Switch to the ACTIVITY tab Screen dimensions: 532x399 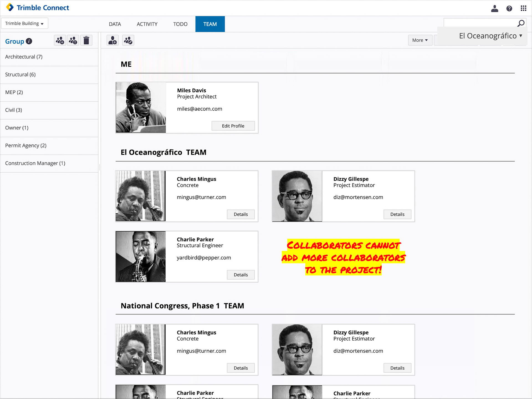coord(147,24)
